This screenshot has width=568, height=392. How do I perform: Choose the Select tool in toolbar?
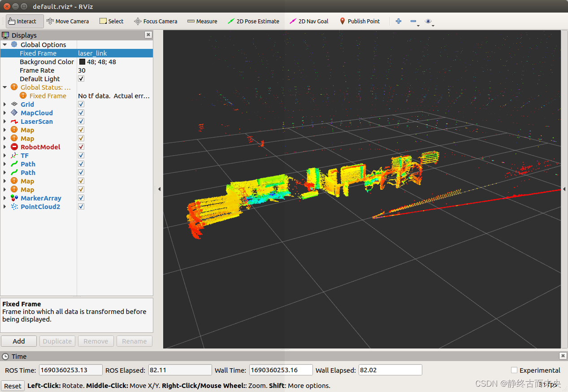tap(111, 21)
